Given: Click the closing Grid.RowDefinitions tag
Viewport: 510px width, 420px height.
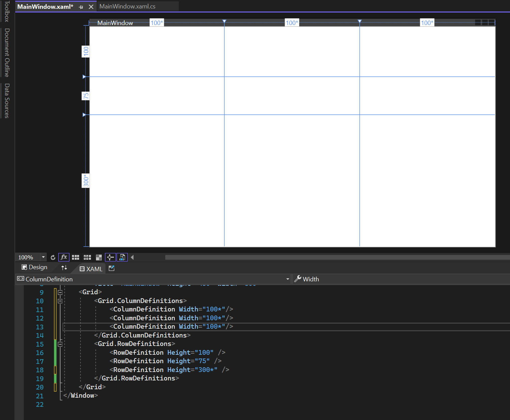Looking at the screenshot, I should click(137, 378).
